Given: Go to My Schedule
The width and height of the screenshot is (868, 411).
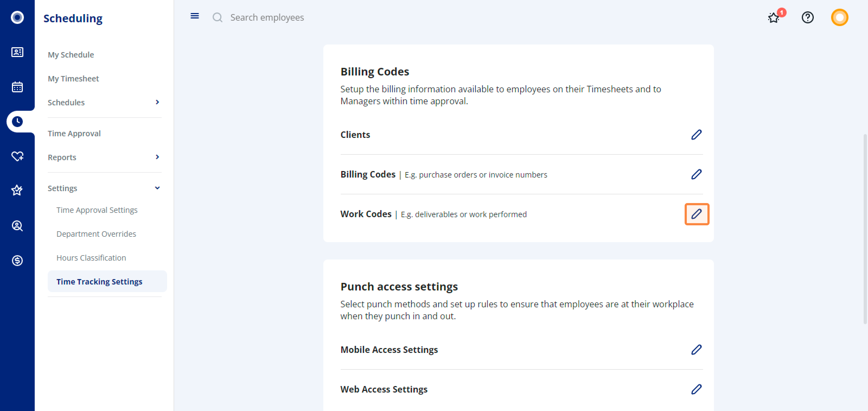Looking at the screenshot, I should [71, 55].
